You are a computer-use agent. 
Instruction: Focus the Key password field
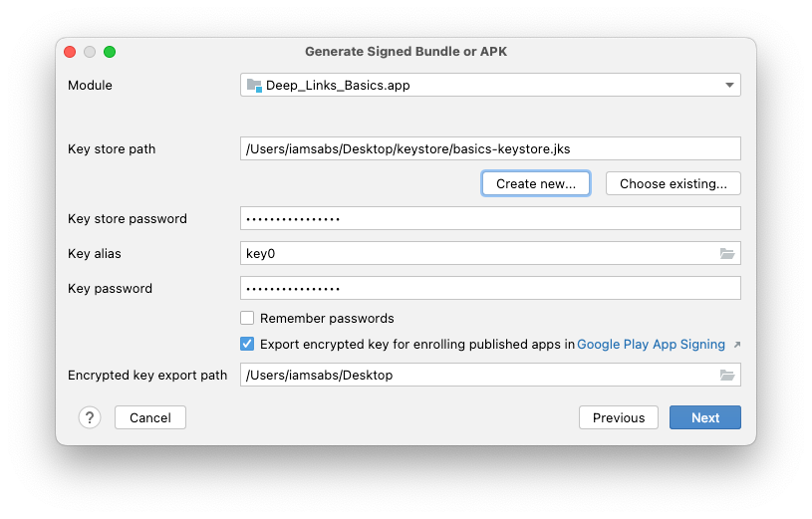(489, 289)
